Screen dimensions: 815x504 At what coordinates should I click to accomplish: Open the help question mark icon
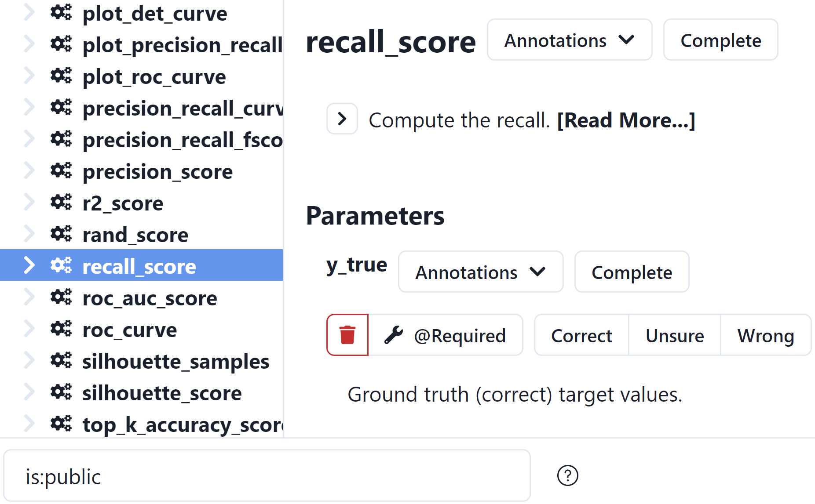coord(567,475)
